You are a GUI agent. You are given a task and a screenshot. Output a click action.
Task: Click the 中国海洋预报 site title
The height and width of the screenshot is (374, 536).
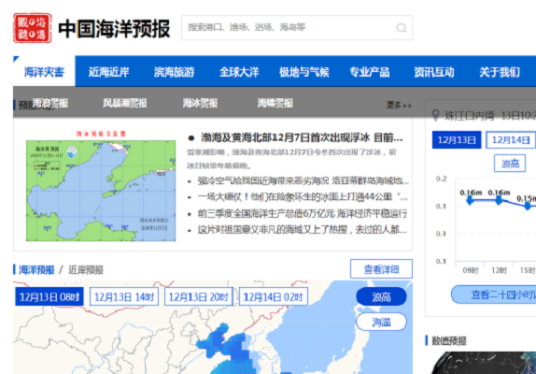114,29
